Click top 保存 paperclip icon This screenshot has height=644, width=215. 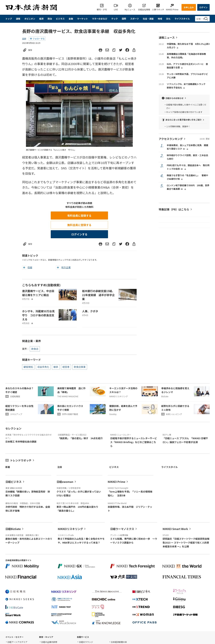[x=24, y=50]
